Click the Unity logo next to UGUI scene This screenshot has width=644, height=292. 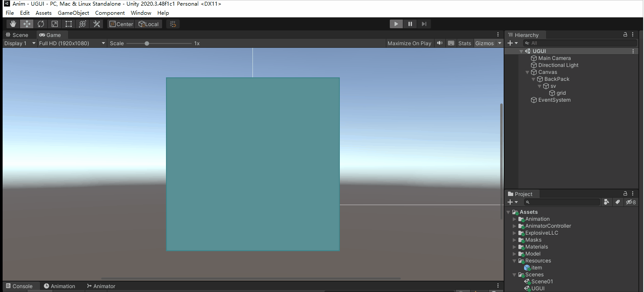click(x=528, y=51)
